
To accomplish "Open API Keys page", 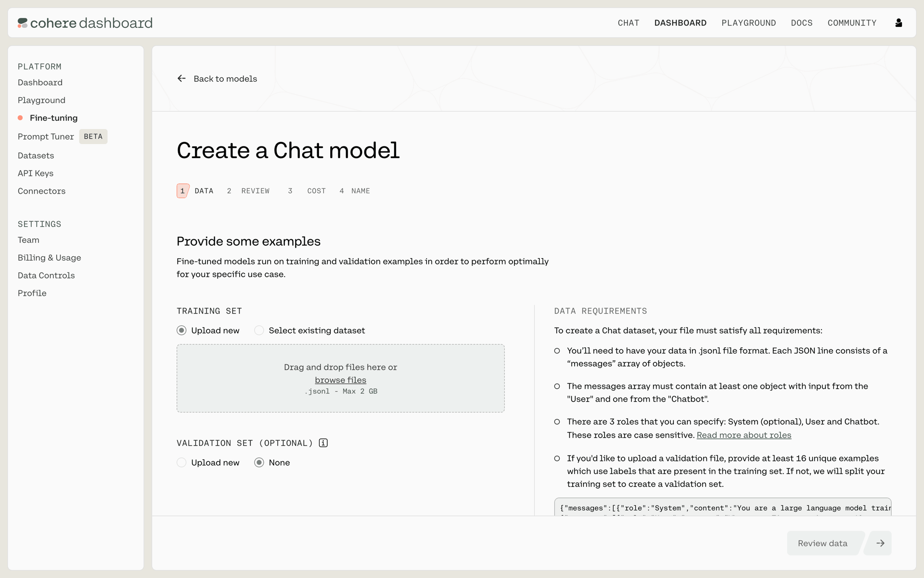I will pos(36,173).
